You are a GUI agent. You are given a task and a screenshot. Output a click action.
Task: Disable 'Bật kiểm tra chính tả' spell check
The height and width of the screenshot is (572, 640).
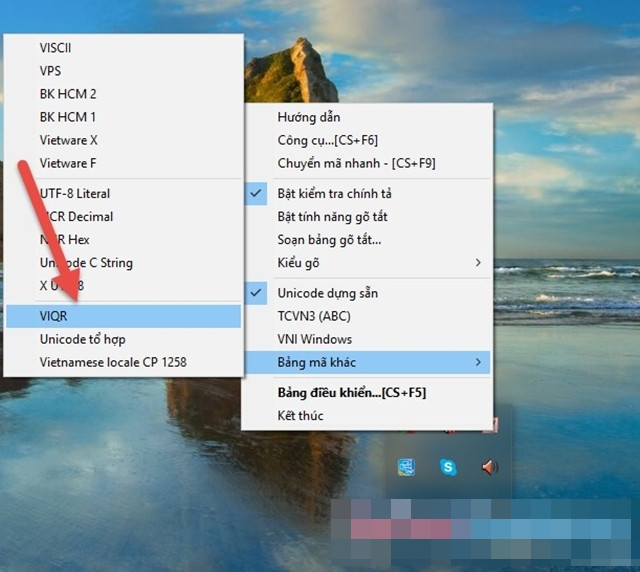point(334,193)
